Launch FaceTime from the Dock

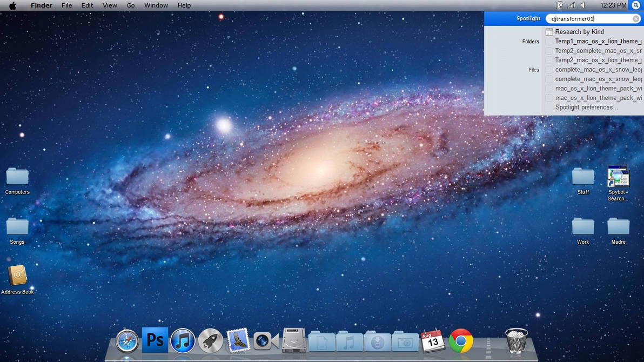tap(265, 340)
